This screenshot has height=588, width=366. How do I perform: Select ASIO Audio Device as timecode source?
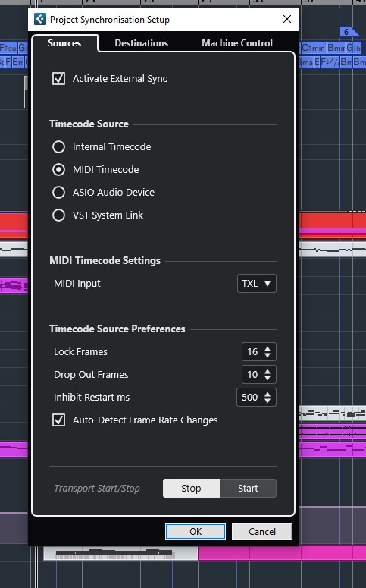[59, 193]
